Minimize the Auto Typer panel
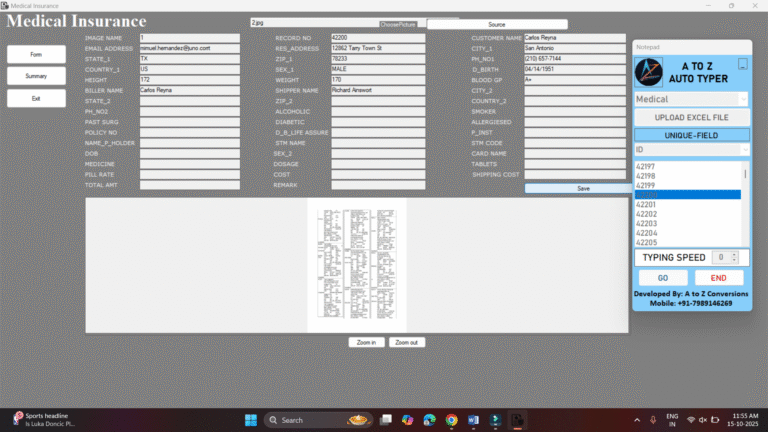Screen dimensions: 768x432 [743, 64]
